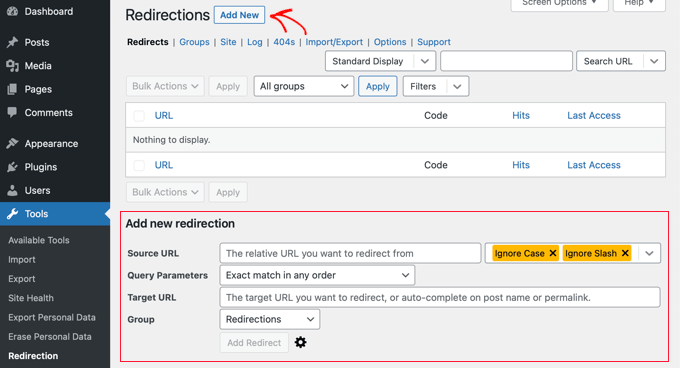Open the Query Parameters dropdown
Viewport: 680px width, 368px height.
point(317,275)
